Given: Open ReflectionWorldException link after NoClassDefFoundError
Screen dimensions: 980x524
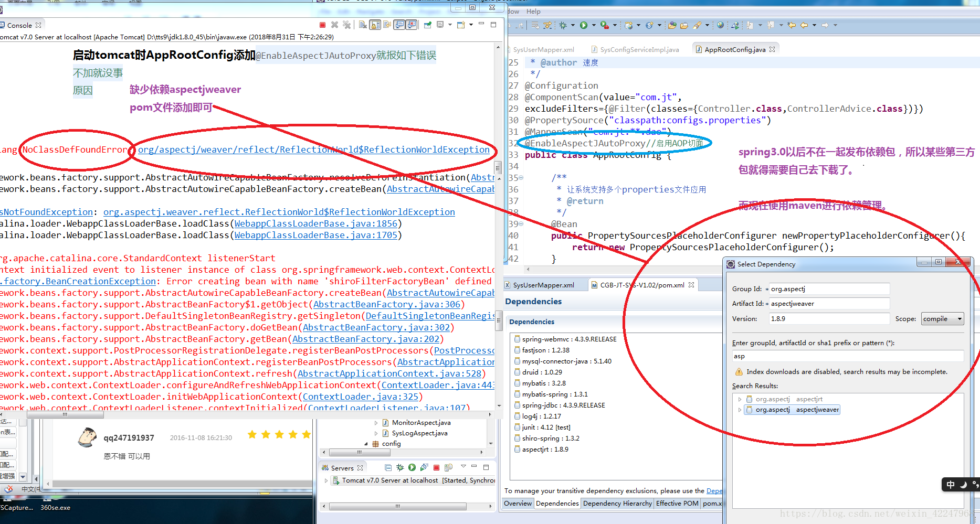Looking at the screenshot, I should tap(314, 150).
